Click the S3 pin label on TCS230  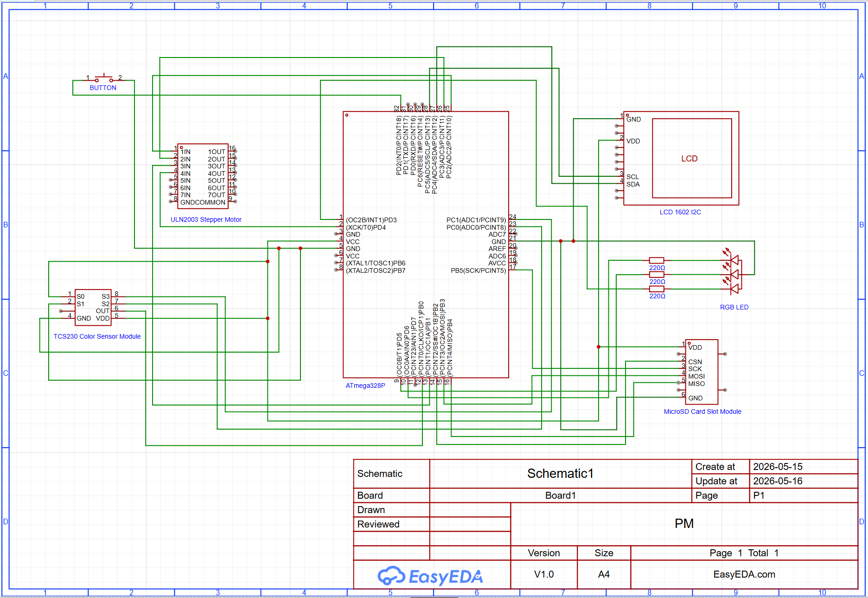click(x=106, y=296)
